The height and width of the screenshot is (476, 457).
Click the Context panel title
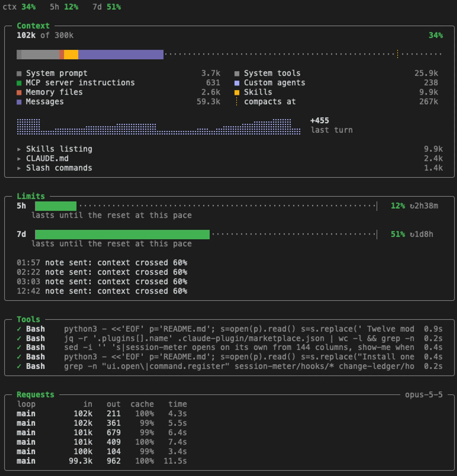coord(33,26)
